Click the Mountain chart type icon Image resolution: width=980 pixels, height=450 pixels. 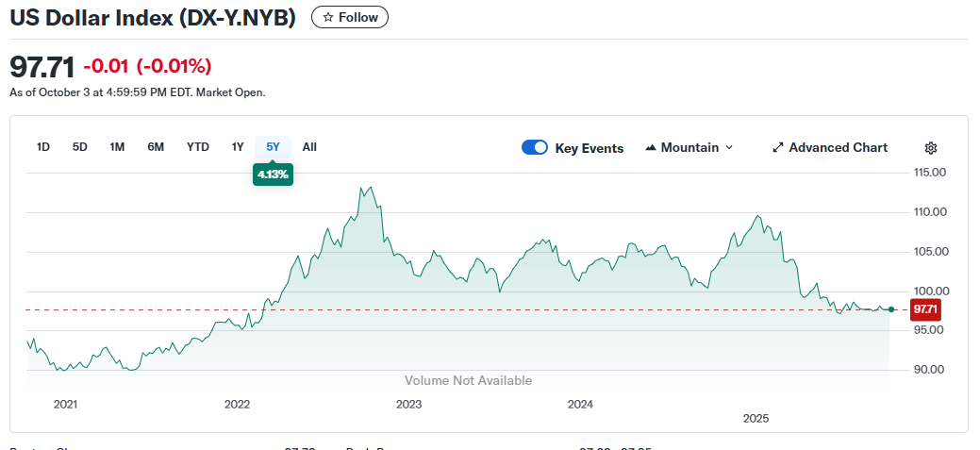tap(651, 148)
